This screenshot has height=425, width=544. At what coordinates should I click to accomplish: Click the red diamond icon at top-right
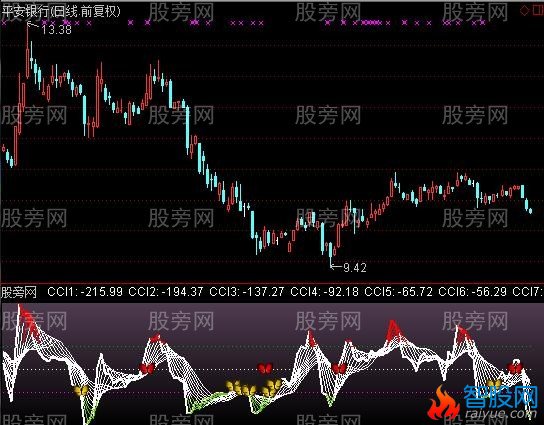click(x=524, y=10)
